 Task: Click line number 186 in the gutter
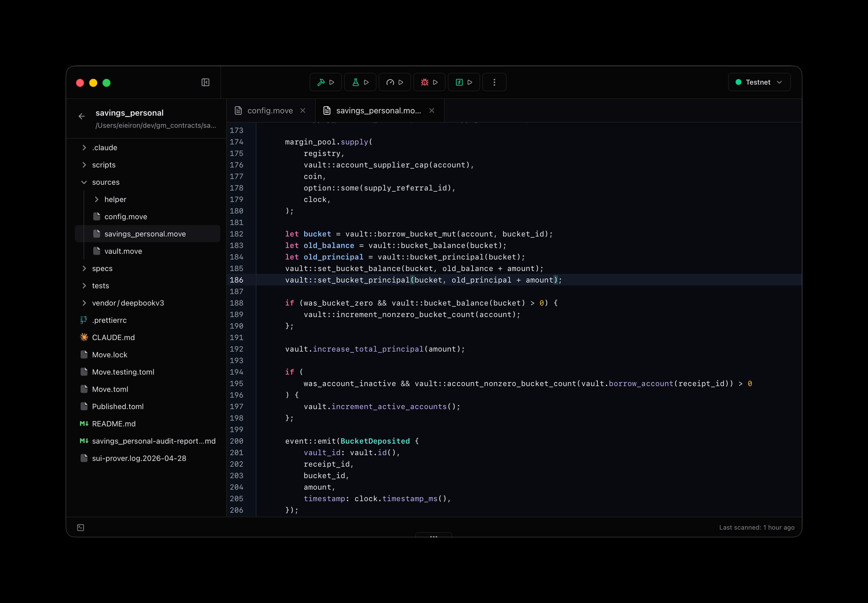(x=237, y=280)
